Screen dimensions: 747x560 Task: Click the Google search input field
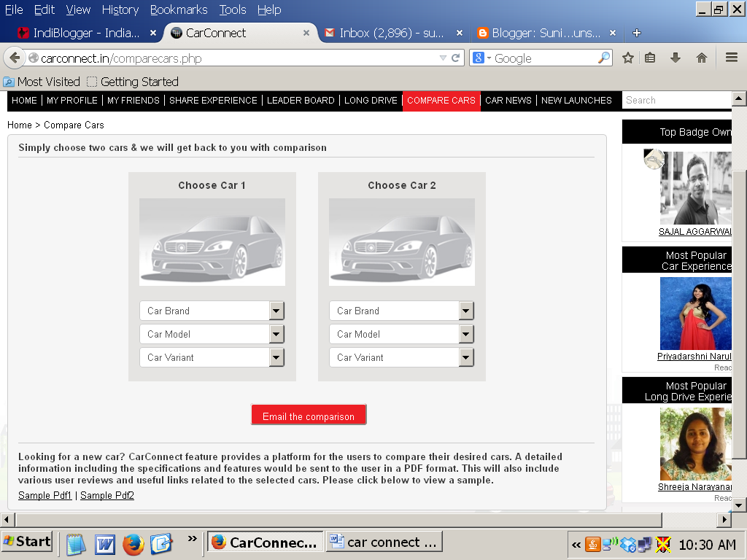[545, 58]
